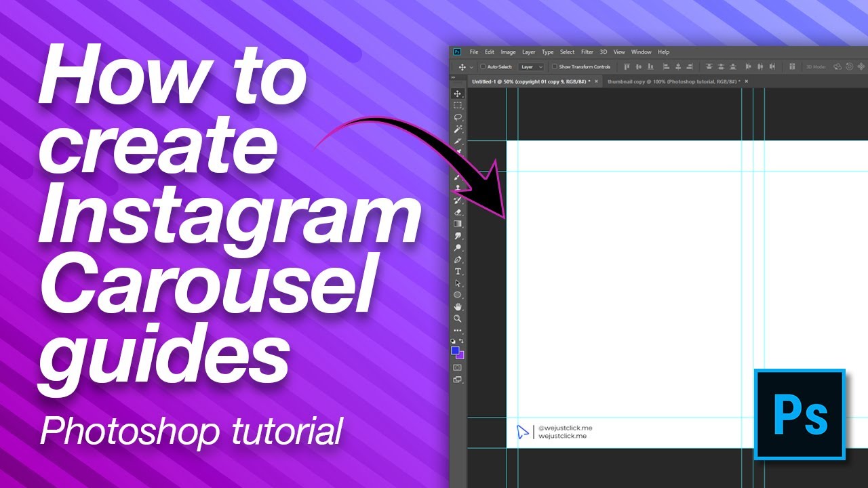
Task: Click the Align right edges icon
Action: 690,66
